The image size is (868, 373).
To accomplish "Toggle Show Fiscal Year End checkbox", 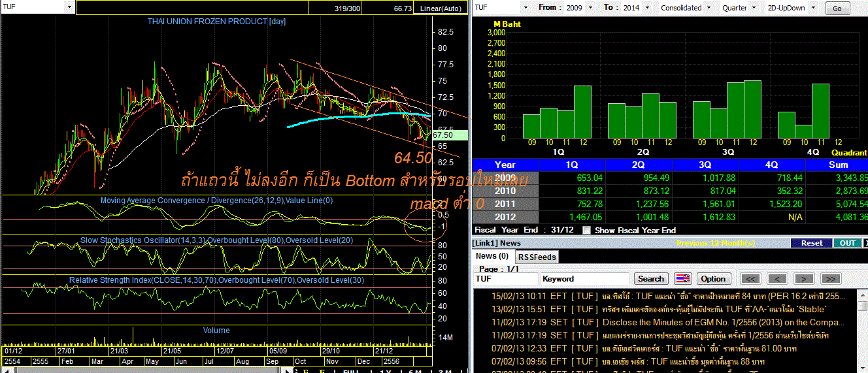I will coord(586,230).
